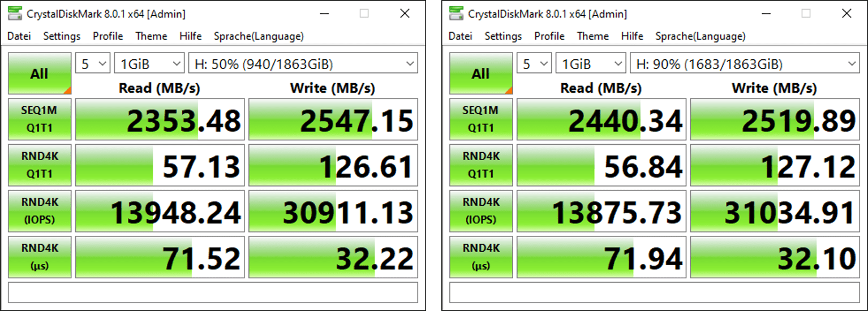The image size is (868, 311).
Task: Open Theme menu in left window
Action: [x=151, y=36]
